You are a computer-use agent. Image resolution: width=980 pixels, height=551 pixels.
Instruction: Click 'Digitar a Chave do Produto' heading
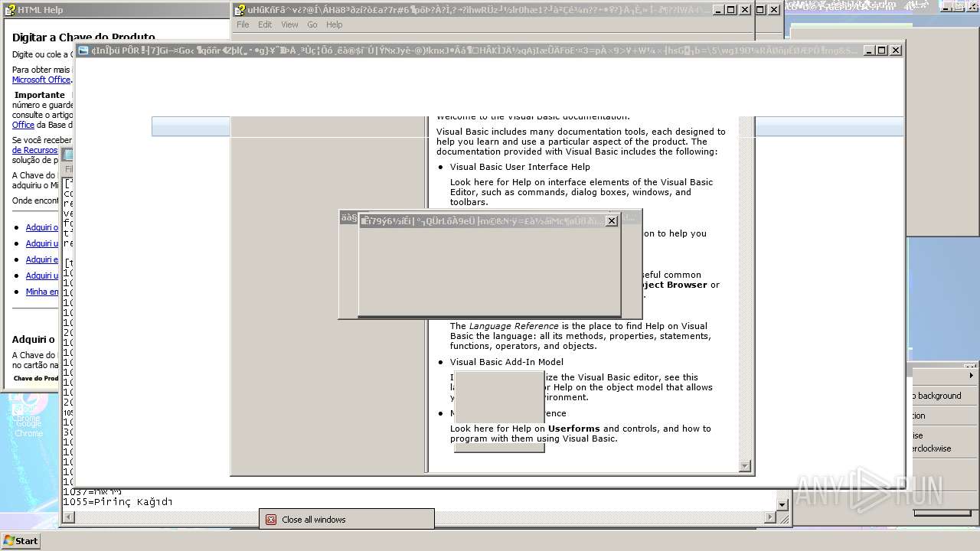tap(83, 37)
